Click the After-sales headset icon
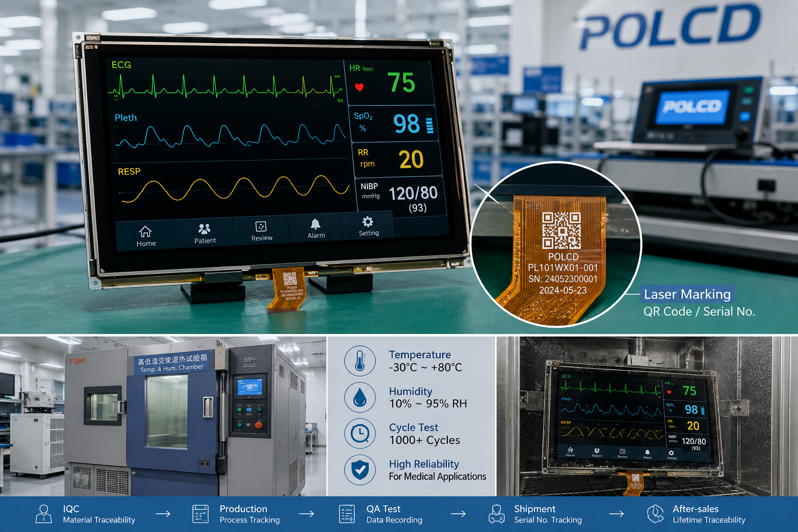 point(655,514)
